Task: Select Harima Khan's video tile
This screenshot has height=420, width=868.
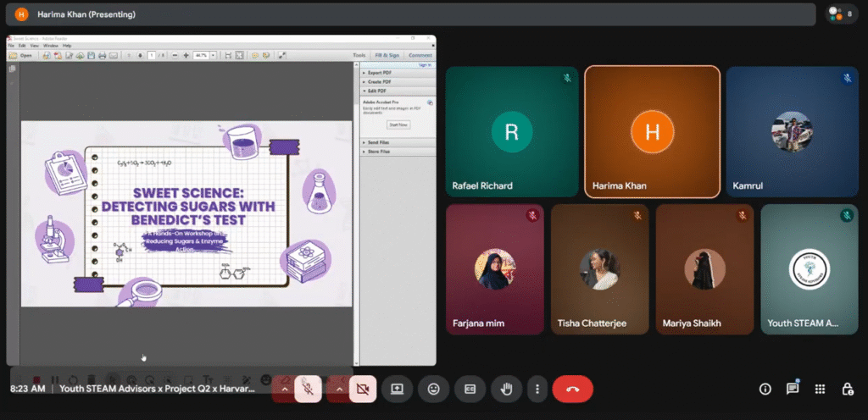Action: pos(652,132)
